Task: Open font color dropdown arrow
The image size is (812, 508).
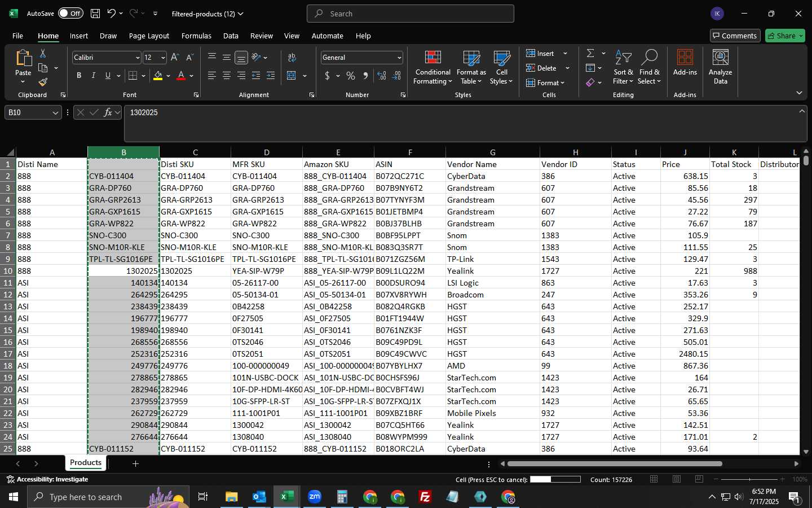Action: [191, 76]
